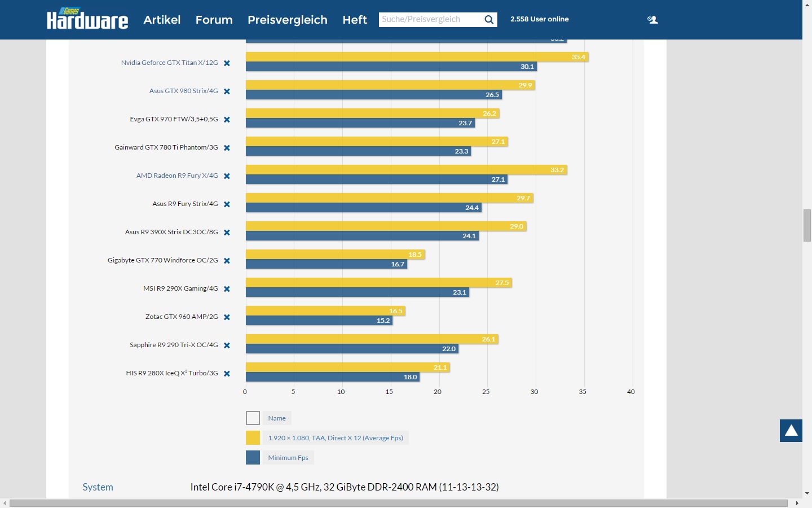Image resolution: width=812 pixels, height=508 pixels.
Task: Click the 35.4 average fps bar
Action: pyautogui.click(x=417, y=57)
